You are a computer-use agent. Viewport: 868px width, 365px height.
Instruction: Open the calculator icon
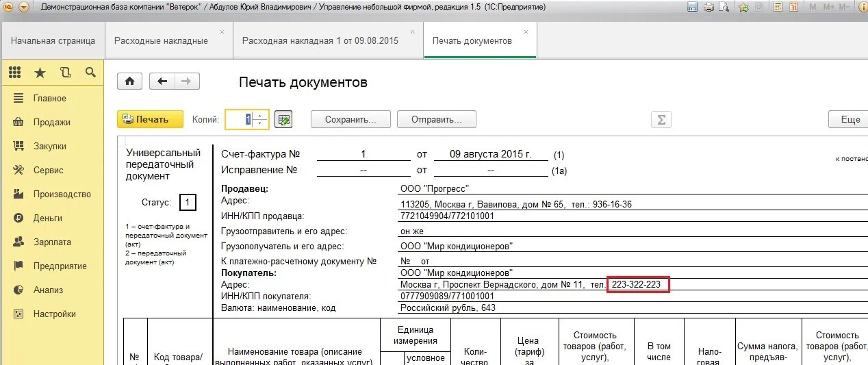pos(777,7)
